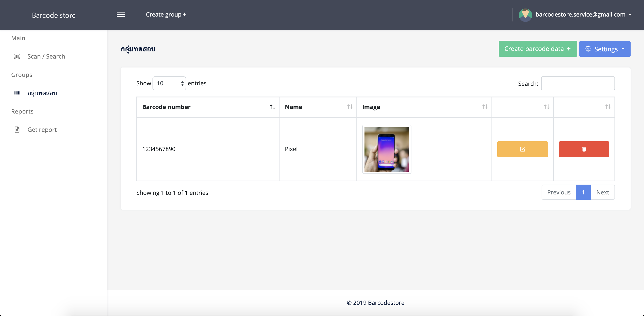This screenshot has height=316, width=644.
Task: Delete the Pixel barcode entry
Action: [x=584, y=149]
